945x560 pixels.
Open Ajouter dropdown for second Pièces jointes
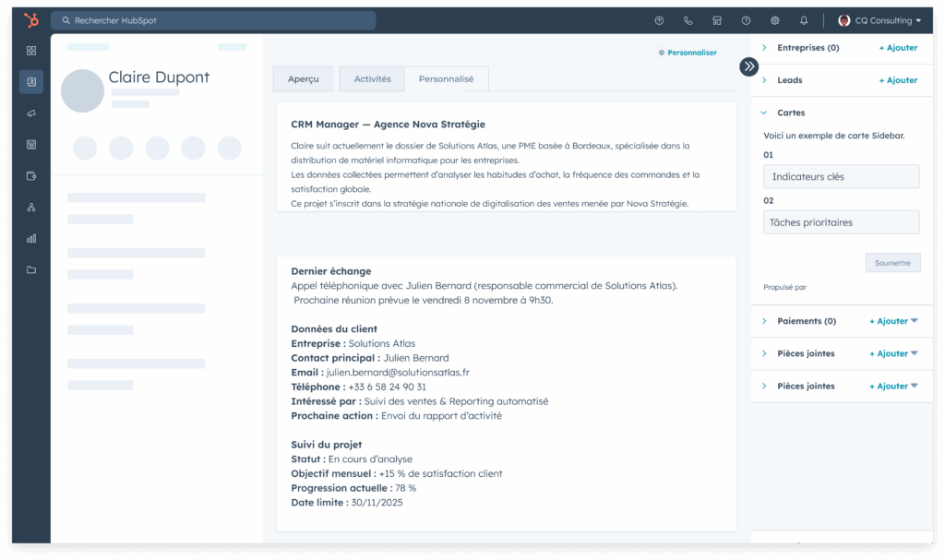coord(893,387)
